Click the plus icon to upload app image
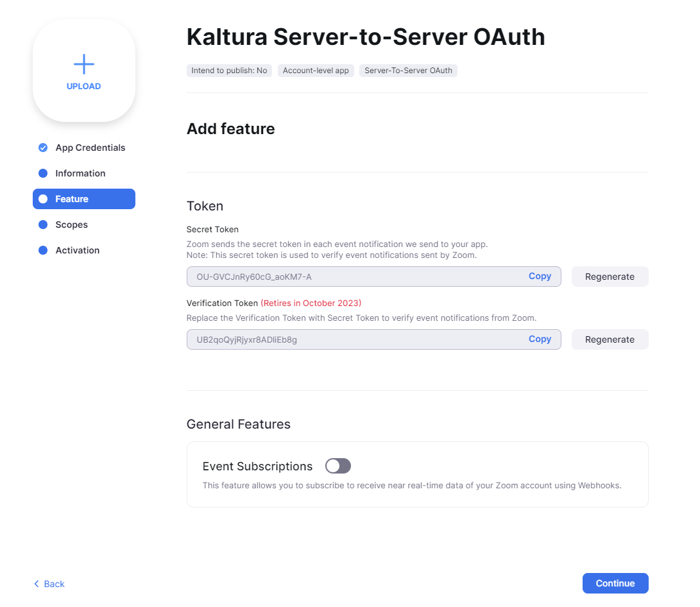700x607 pixels. pyautogui.click(x=84, y=64)
